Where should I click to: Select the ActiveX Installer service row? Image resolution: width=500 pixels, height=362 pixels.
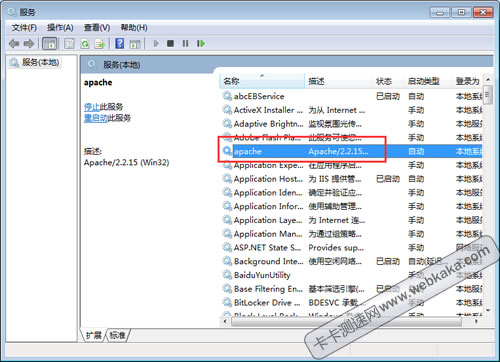click(x=352, y=110)
